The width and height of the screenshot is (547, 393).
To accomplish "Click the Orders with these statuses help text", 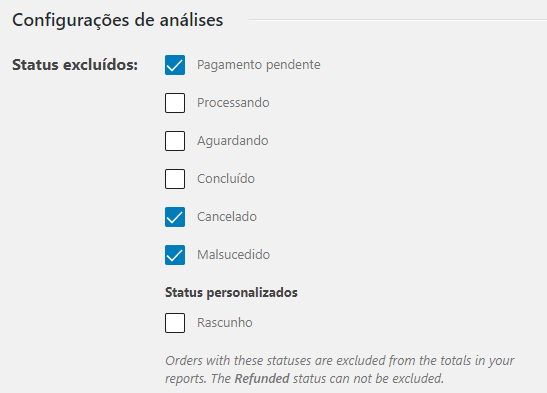I will tap(339, 370).
